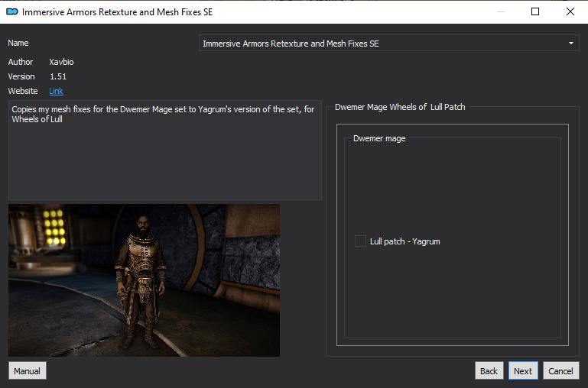
Task: Click the Dwemer mage group heading
Action: 379,138
